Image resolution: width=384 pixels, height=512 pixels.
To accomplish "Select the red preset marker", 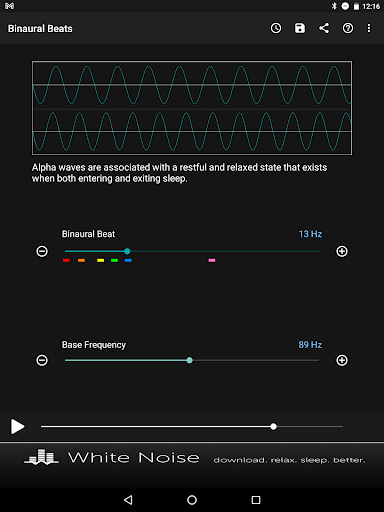I will coord(66,260).
